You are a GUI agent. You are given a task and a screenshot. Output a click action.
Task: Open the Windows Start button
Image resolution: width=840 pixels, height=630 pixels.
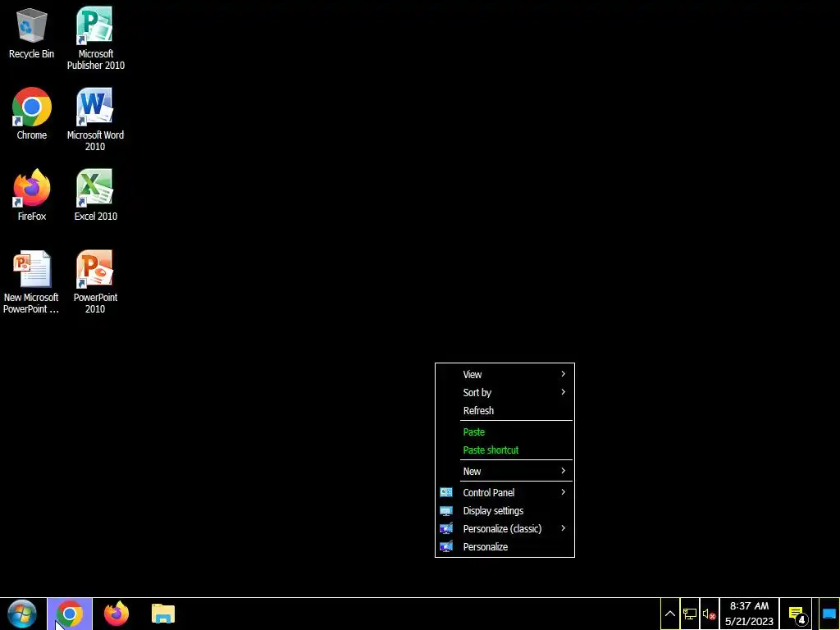pyautogui.click(x=22, y=614)
